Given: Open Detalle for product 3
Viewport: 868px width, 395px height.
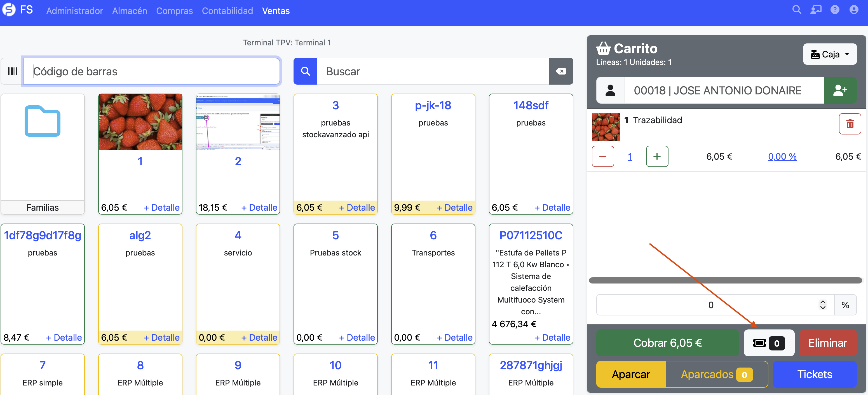Looking at the screenshot, I should 357,208.
